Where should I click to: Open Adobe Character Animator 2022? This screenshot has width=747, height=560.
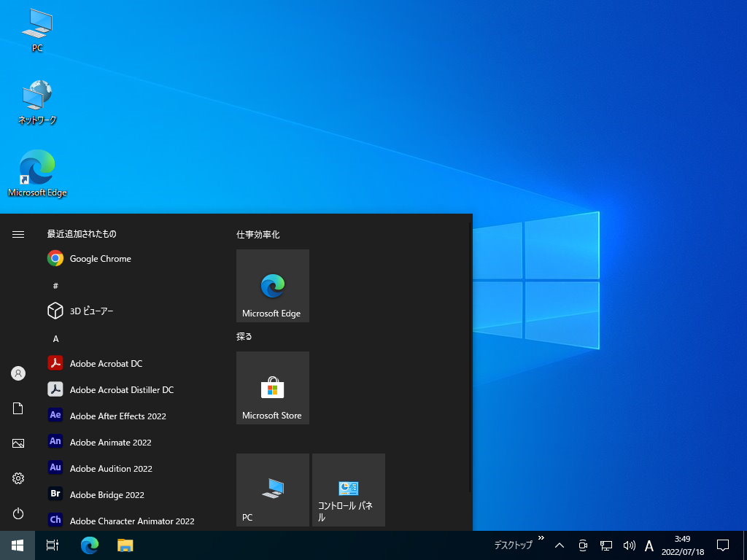131,521
